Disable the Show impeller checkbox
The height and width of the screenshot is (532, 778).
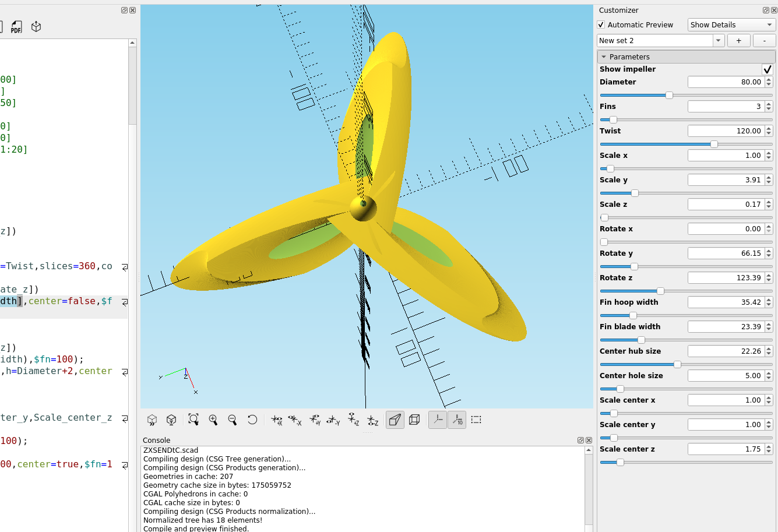tap(768, 69)
